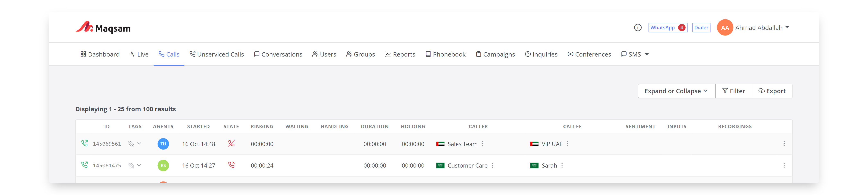
Task: Click the Filter button
Action: 734,91
